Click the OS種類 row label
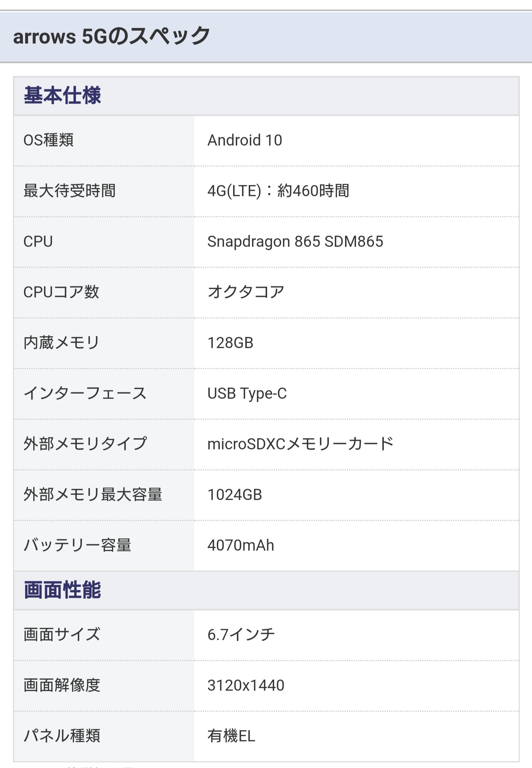The width and height of the screenshot is (532, 768). [x=48, y=140]
